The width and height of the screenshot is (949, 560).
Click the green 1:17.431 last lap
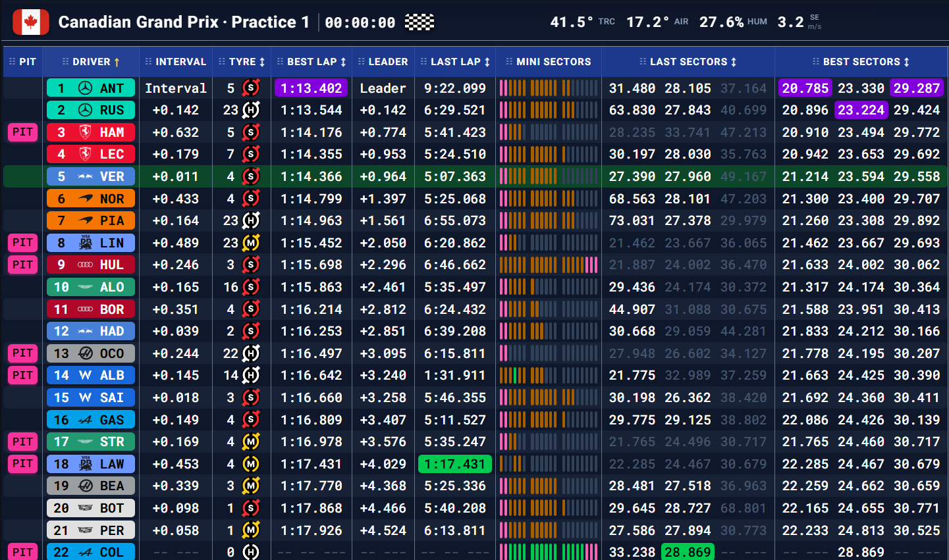455,464
